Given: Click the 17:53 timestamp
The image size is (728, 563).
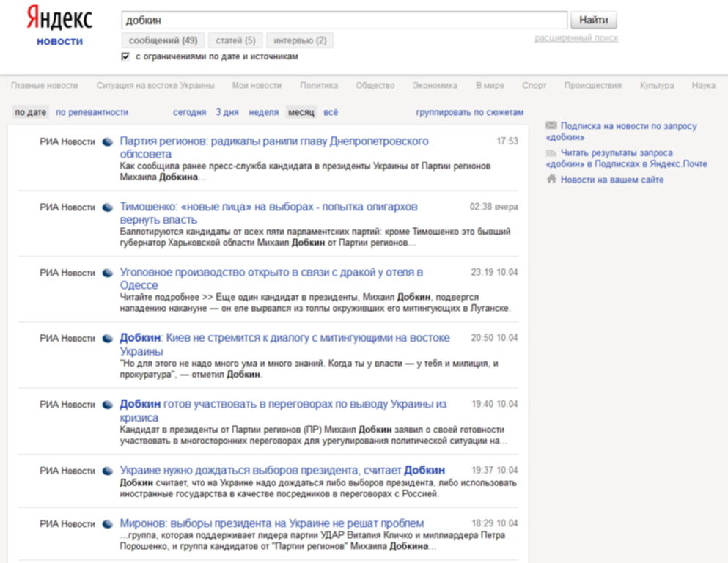Looking at the screenshot, I should [x=507, y=141].
